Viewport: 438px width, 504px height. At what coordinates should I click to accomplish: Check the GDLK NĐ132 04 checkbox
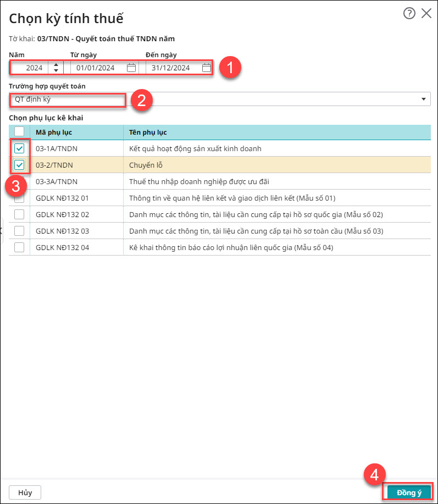[19, 247]
